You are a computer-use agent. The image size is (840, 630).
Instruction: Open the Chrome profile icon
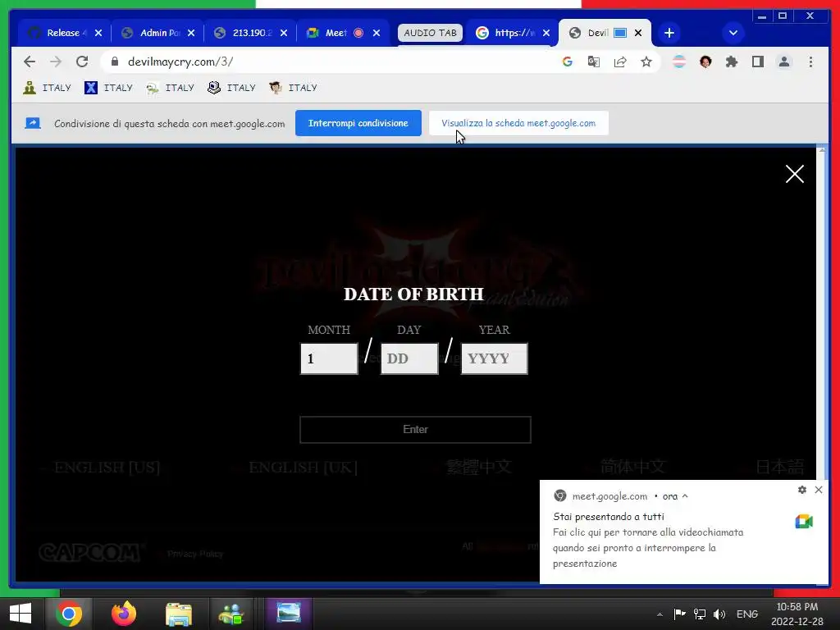point(783,62)
